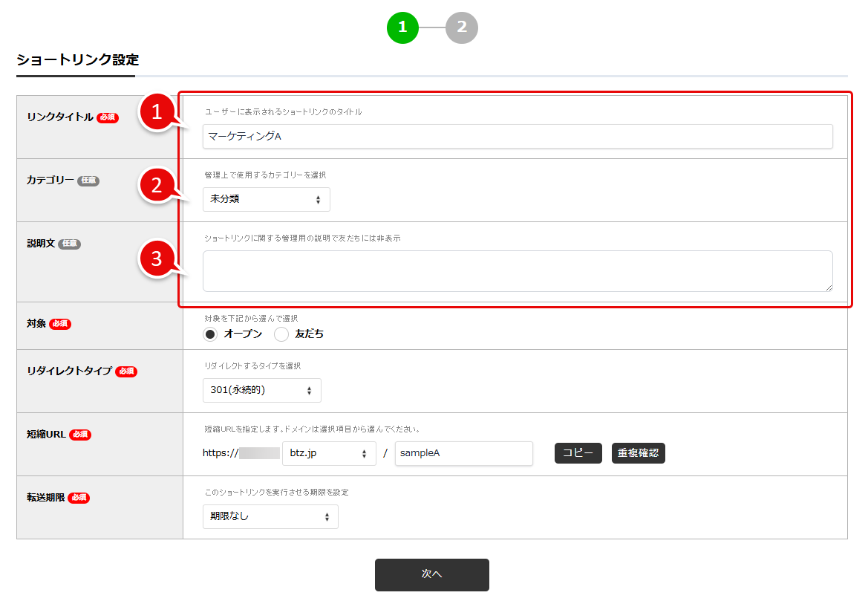
Task: Select the オープン radio button
Action: 210,334
